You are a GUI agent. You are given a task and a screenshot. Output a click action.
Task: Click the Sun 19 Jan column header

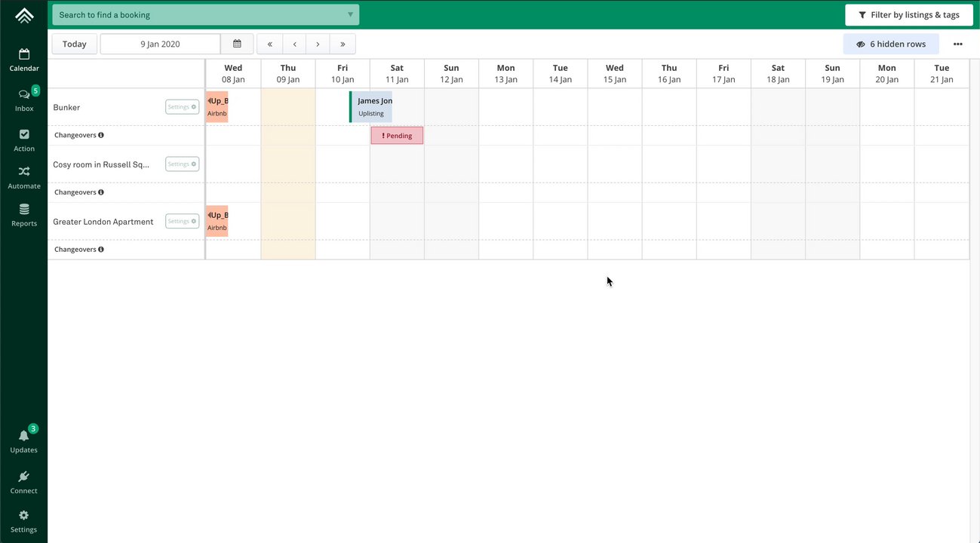coord(832,73)
